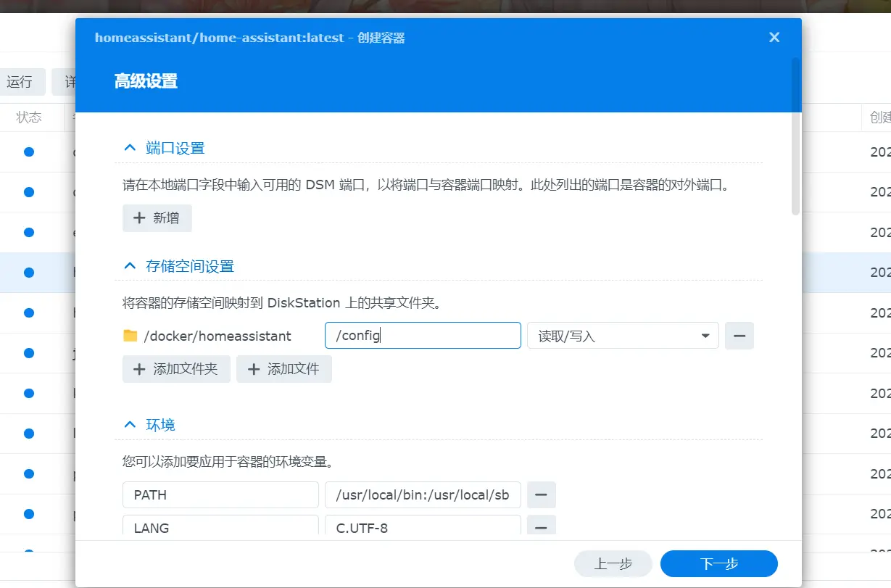Collapse the 存储空间设置 section
The width and height of the screenshot is (891, 588).
[x=130, y=266]
